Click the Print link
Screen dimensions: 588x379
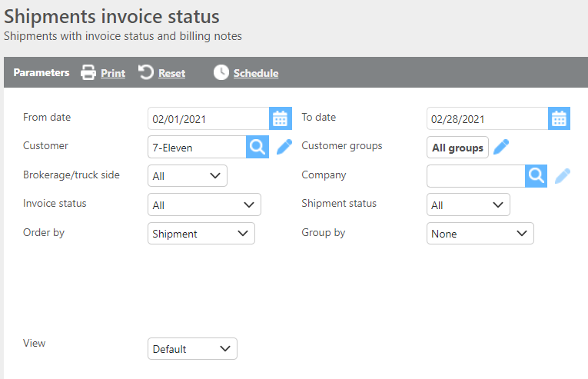pos(113,73)
